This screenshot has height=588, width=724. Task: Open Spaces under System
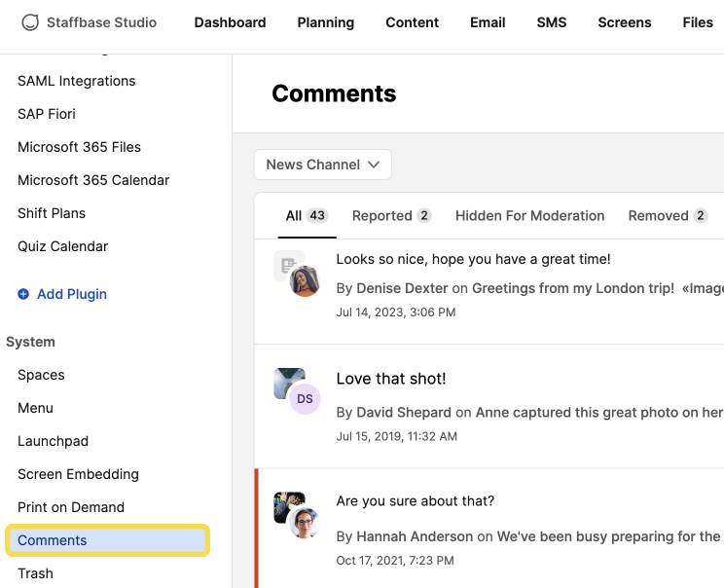pos(41,375)
